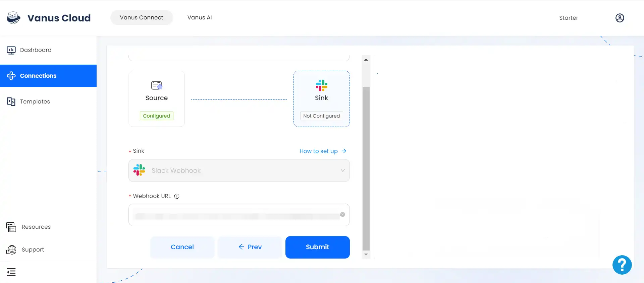Image resolution: width=644 pixels, height=283 pixels.
Task: Click the Templates sidebar icon
Action: (x=11, y=101)
